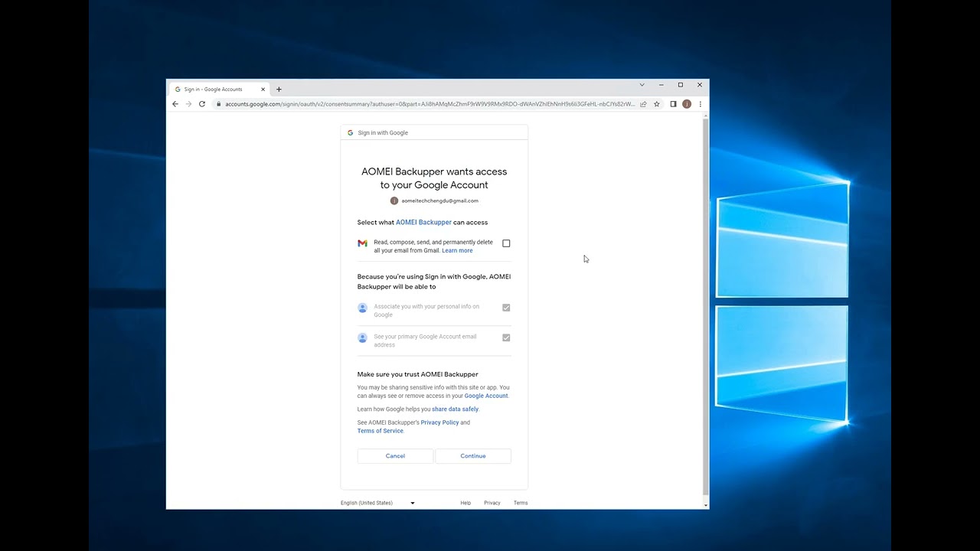Toggle the See primary email address checkbox
This screenshot has width=980, height=551.
click(x=506, y=337)
